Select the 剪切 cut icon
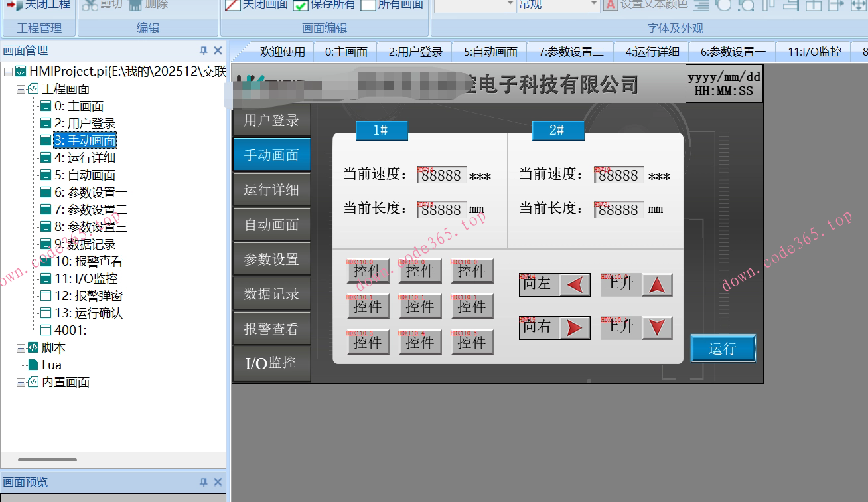The height and width of the screenshot is (502, 868). pos(89,6)
